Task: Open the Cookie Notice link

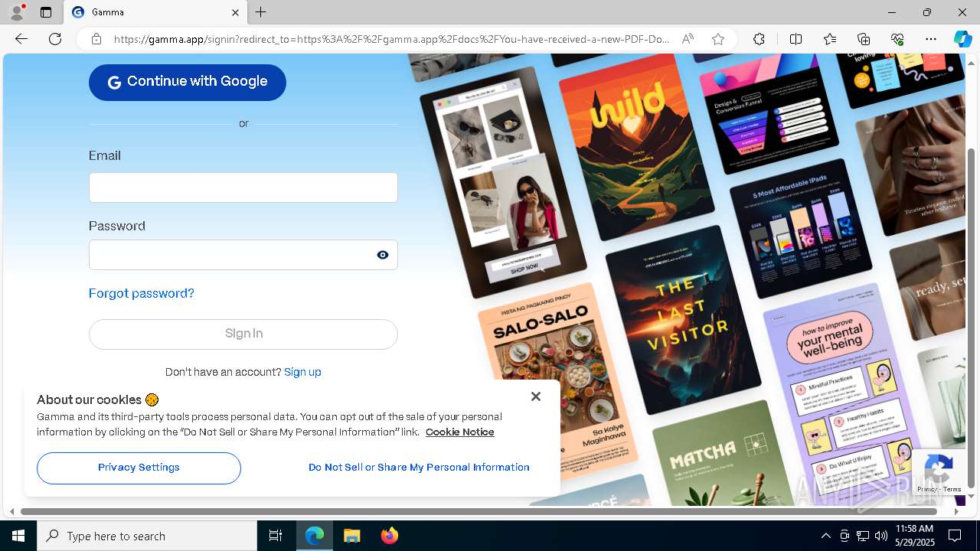Action: (x=459, y=432)
